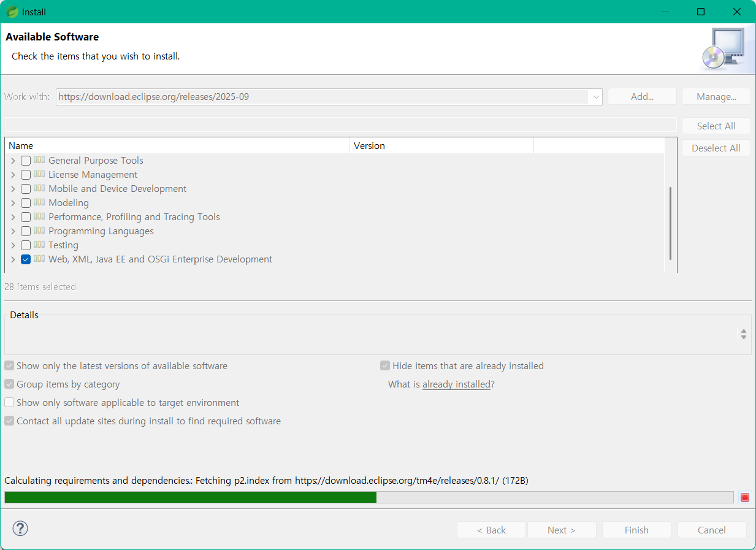Click the Modeling category icon
This screenshot has height=550, width=756.
point(39,202)
